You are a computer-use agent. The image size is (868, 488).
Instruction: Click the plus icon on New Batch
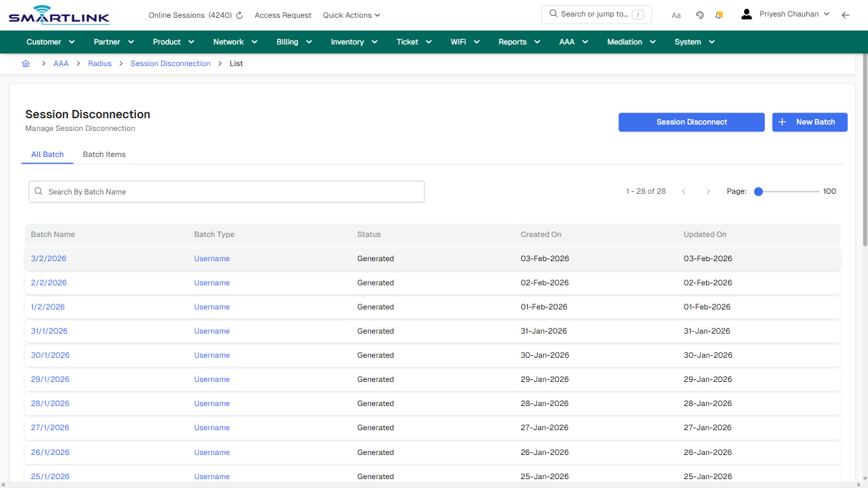[782, 122]
